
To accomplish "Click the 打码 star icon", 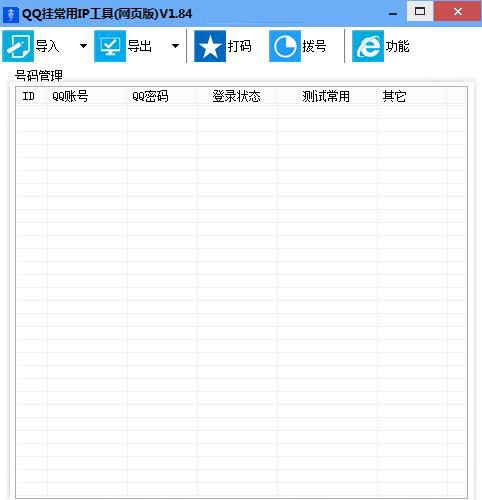I will coord(210,46).
